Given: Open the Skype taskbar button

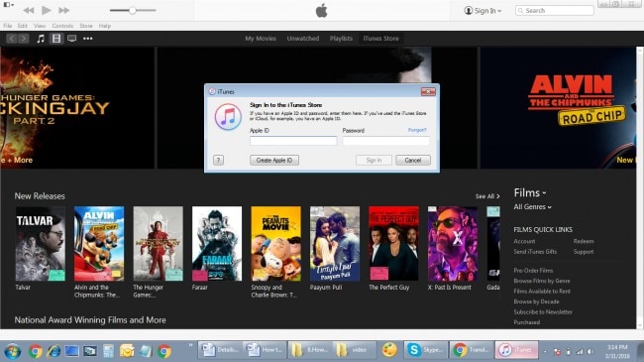Looking at the screenshot, I should (x=425, y=350).
